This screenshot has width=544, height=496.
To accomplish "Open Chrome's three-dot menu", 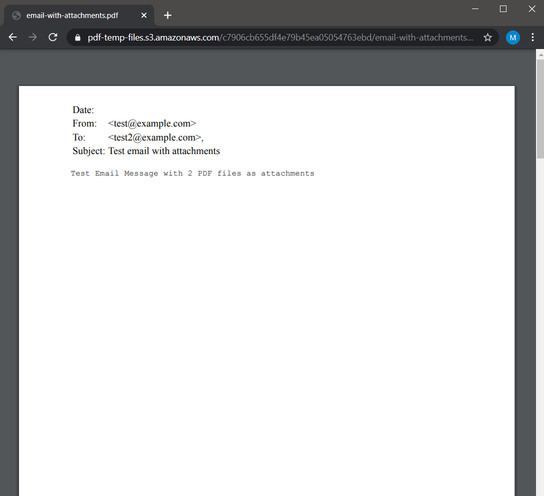I will click(x=533, y=37).
